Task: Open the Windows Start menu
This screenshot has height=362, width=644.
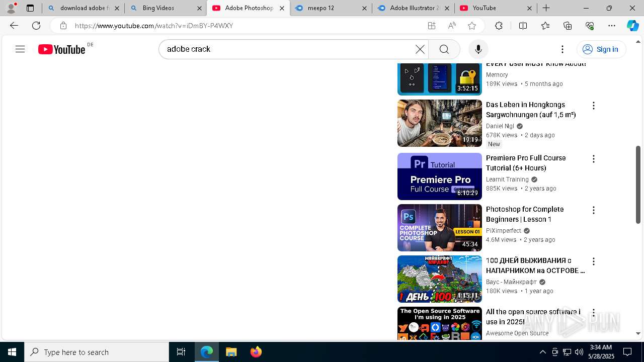Action: coord(12,352)
